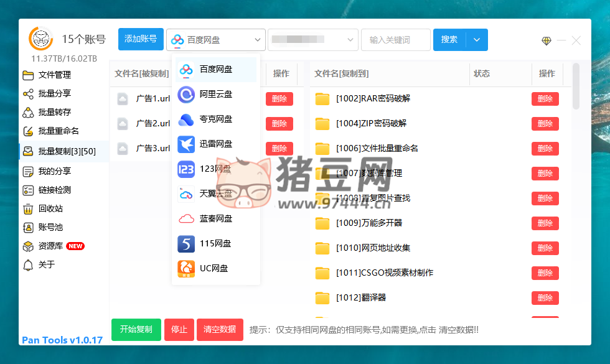Choose 蓝奏网盘 option
610x364 pixels.
(216, 219)
